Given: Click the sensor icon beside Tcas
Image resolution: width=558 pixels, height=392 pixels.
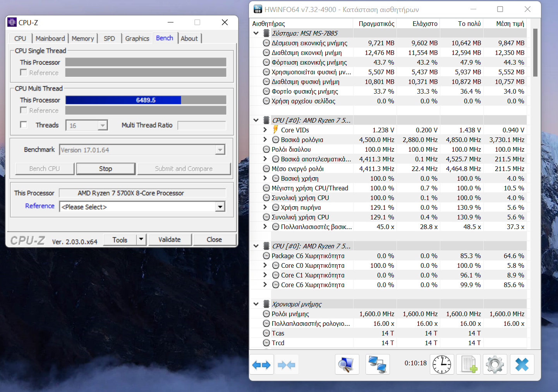Looking at the screenshot, I should [266, 333].
